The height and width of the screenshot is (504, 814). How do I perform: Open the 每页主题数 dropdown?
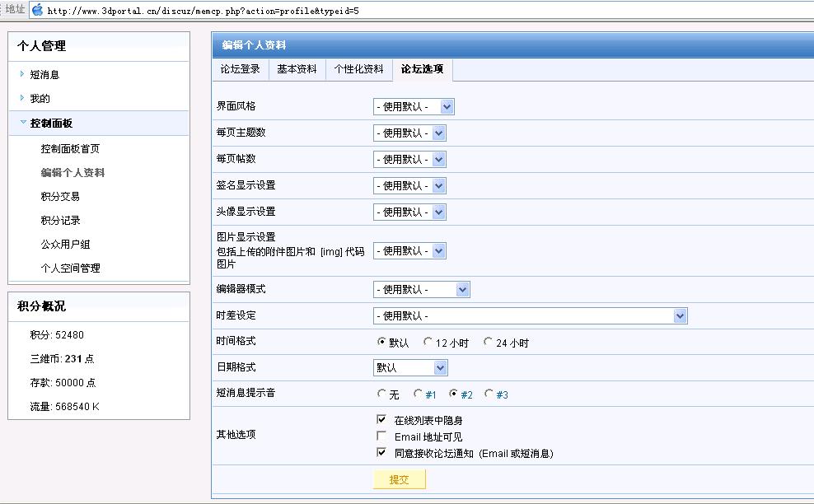409,133
